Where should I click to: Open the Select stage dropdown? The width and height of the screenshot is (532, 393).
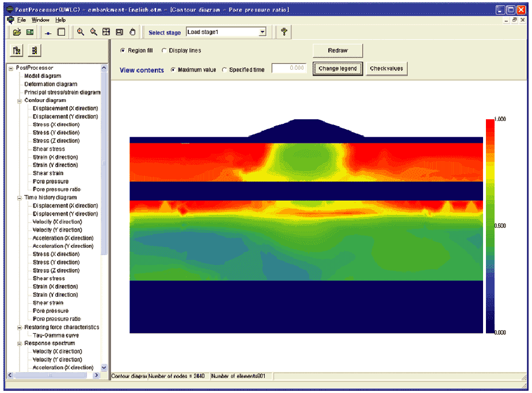pyautogui.click(x=263, y=32)
